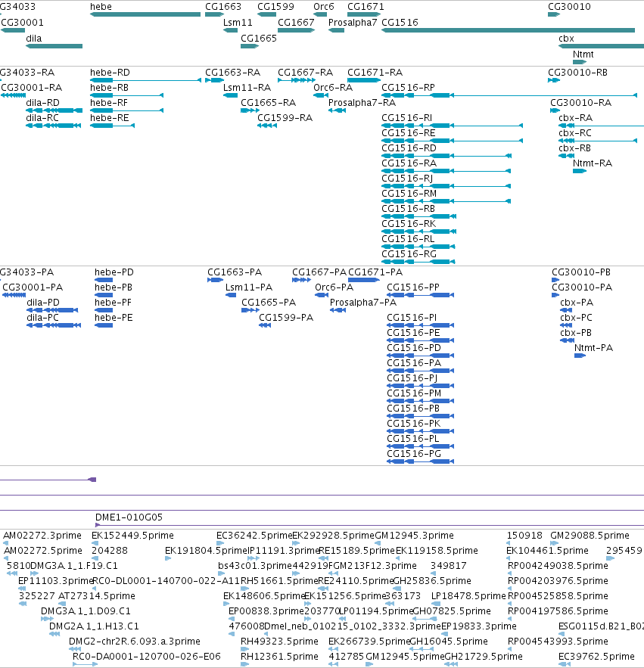Click the Orc6-RA transcript label
Viewport: 644px width, 668px height.
333,88
